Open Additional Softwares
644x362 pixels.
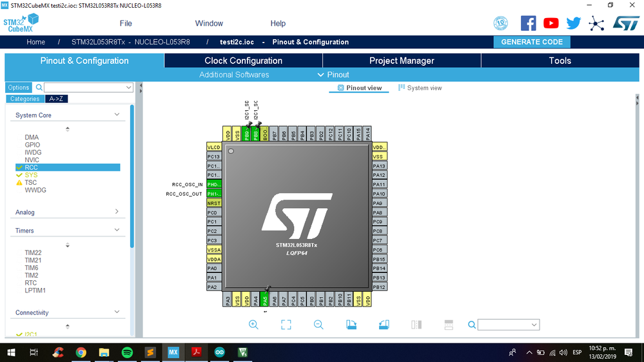pyautogui.click(x=234, y=75)
